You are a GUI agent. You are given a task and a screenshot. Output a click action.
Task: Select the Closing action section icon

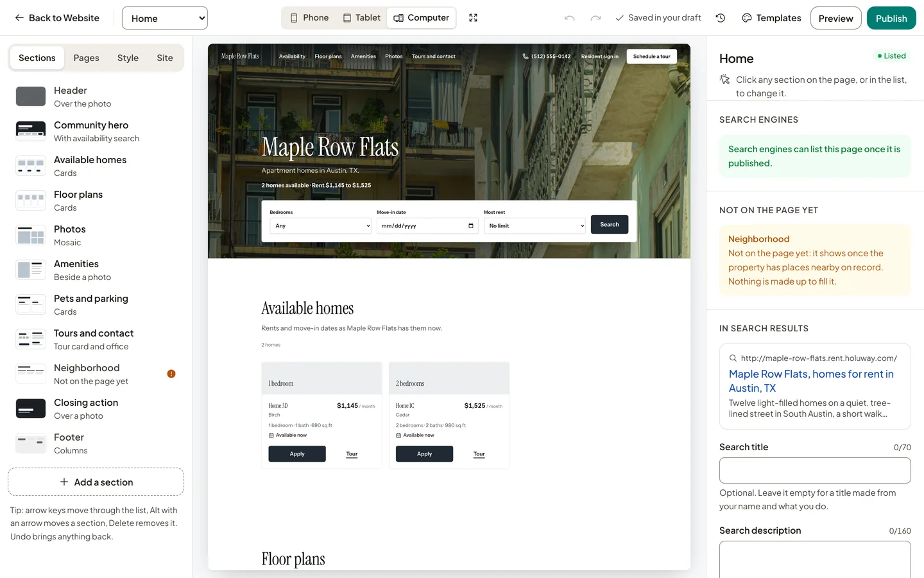click(31, 408)
